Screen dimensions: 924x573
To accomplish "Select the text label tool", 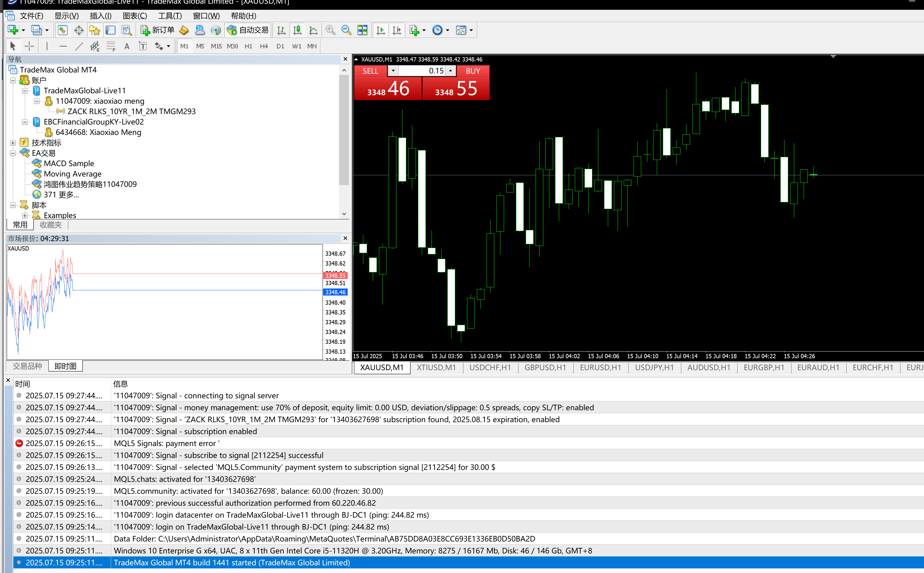I will pos(143,46).
